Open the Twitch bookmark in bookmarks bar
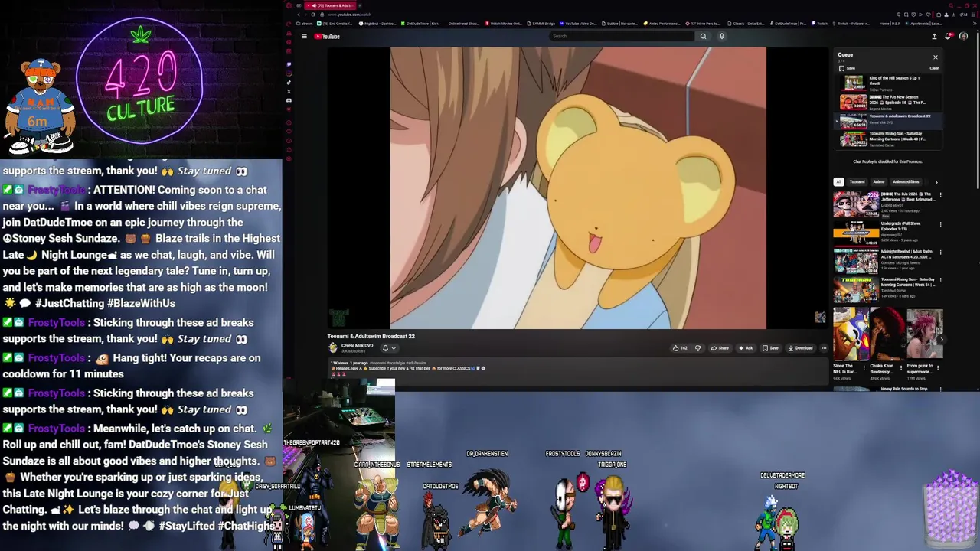 click(819, 24)
